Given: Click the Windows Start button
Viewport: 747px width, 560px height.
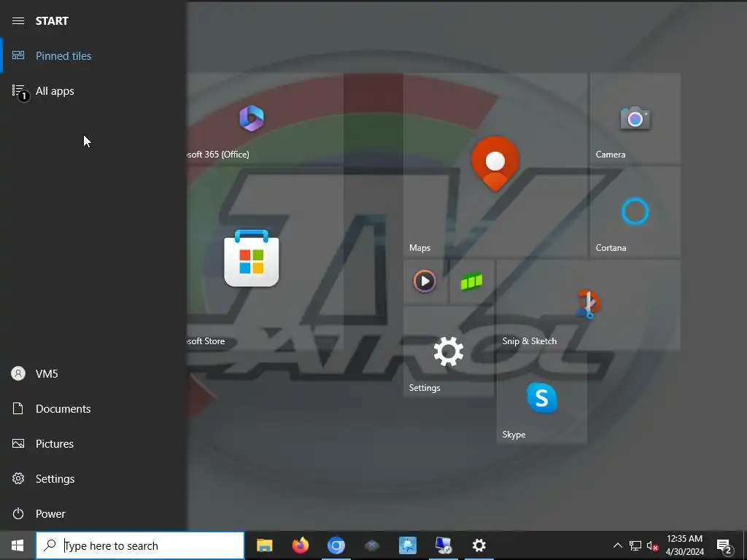Looking at the screenshot, I should (x=18, y=545).
